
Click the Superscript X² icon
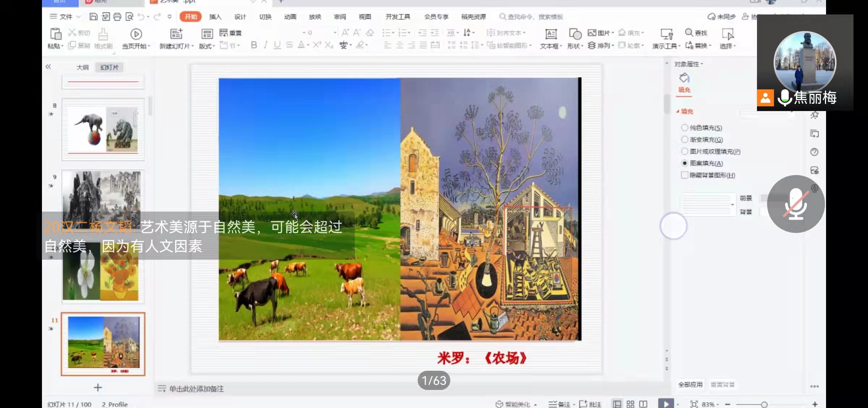[x=317, y=45]
